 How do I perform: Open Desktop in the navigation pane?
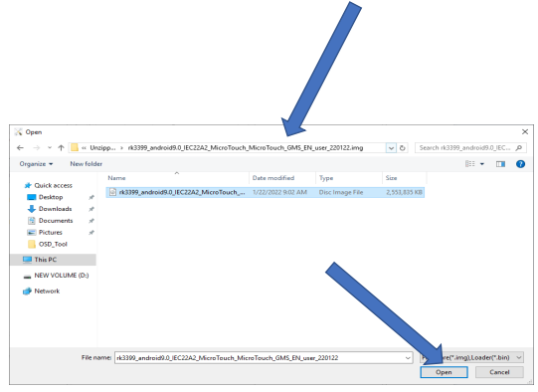51,197
